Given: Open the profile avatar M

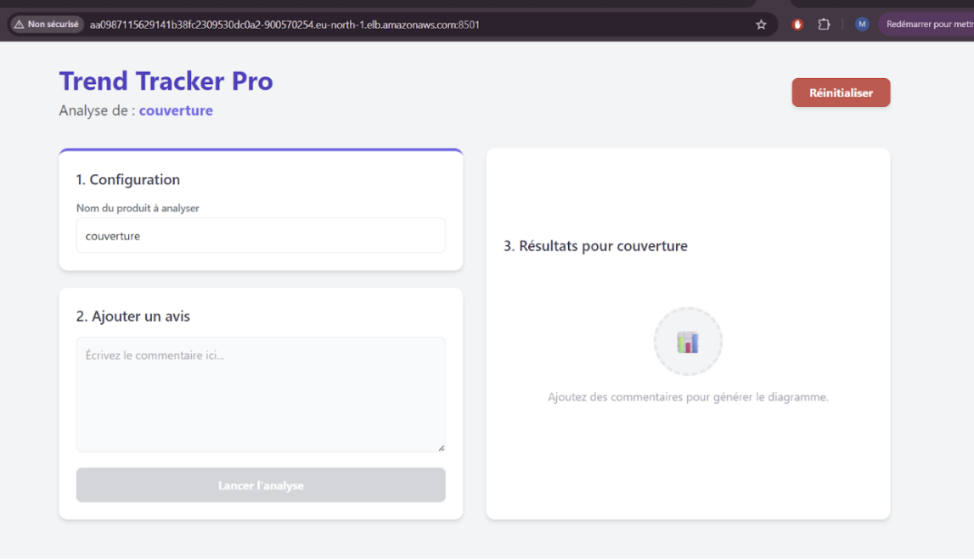Looking at the screenshot, I should 862,25.
